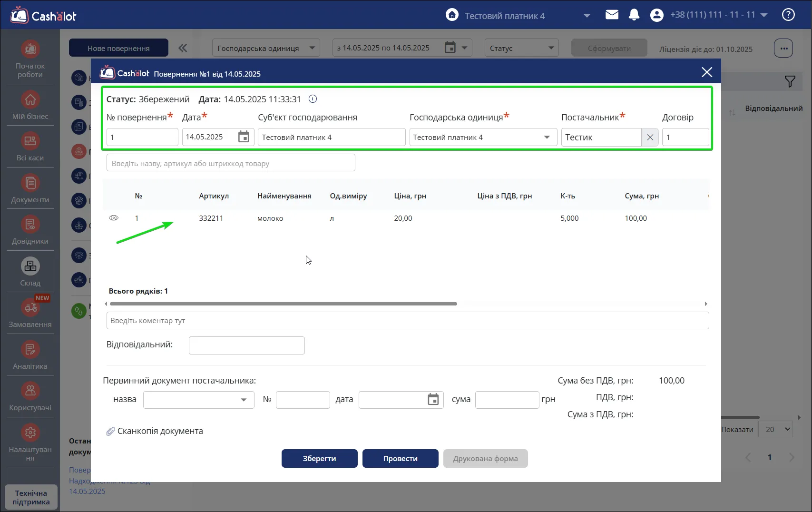Click quantity cell 5,000
Image resolution: width=812 pixels, height=512 pixels.
pos(570,218)
